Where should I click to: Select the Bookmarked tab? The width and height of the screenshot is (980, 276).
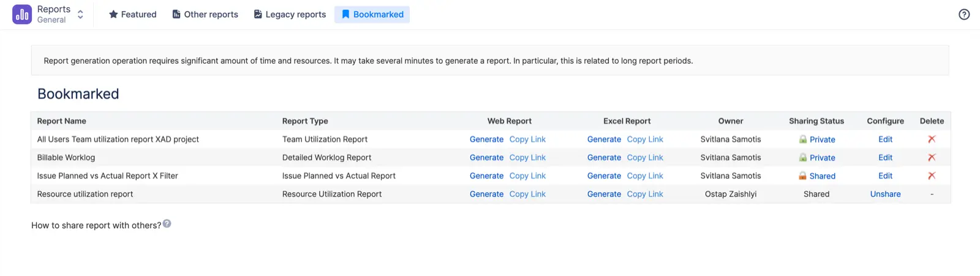click(372, 14)
